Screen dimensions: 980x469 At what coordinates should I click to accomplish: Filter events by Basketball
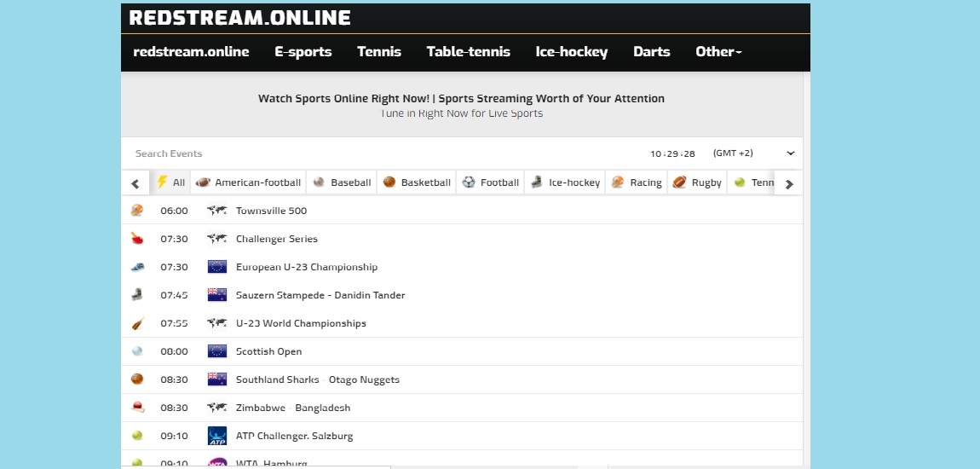coord(416,182)
